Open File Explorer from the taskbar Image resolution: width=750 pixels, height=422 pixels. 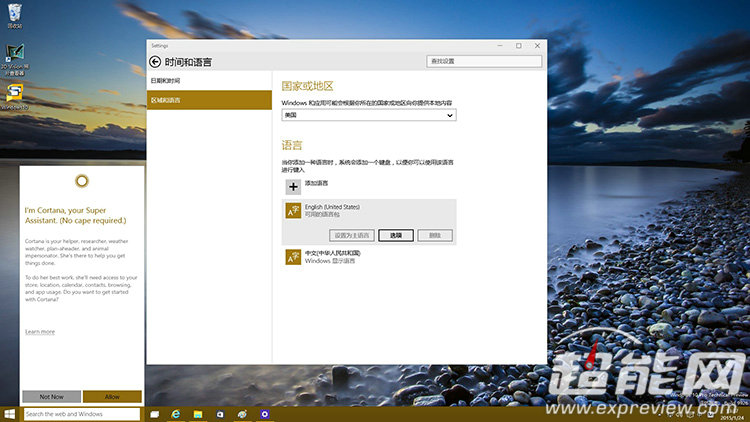pos(199,413)
